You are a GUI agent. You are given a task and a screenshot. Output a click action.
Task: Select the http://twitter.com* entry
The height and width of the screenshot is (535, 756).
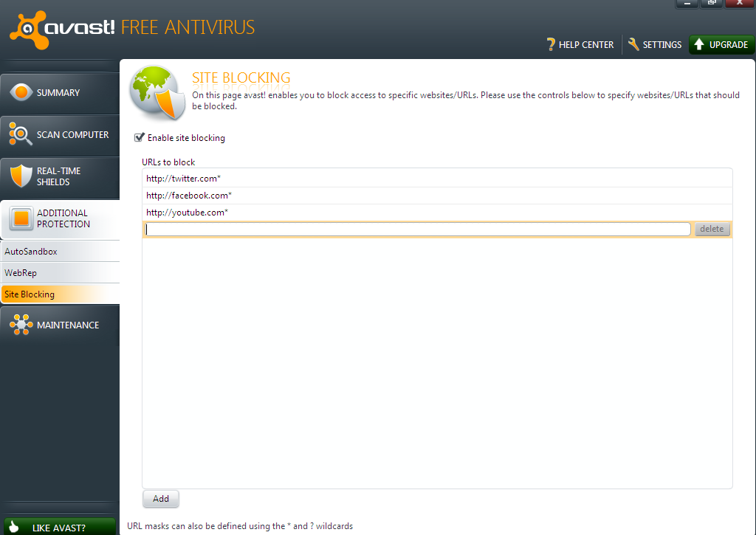point(437,179)
